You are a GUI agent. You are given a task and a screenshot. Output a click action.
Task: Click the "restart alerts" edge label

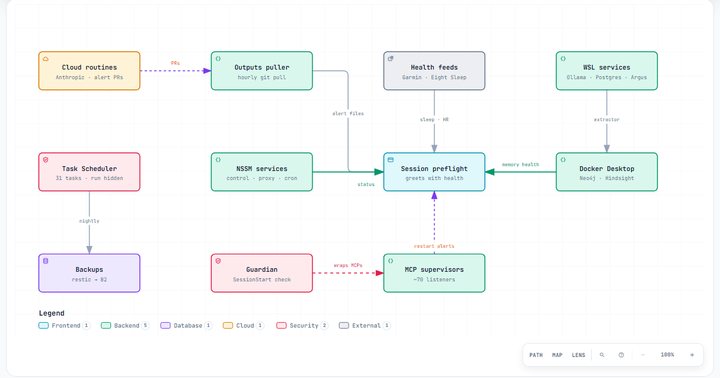tap(434, 246)
